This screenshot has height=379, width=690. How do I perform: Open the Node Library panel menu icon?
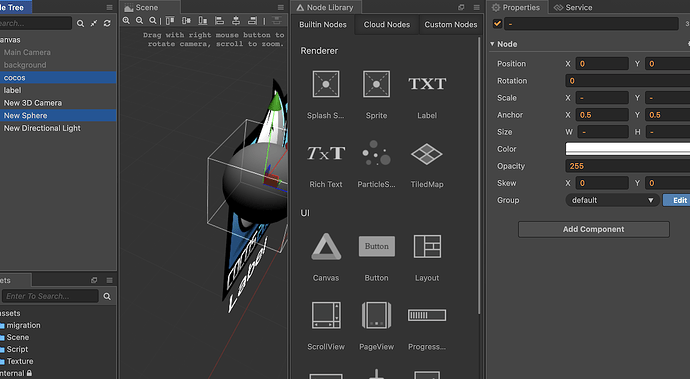click(477, 7)
